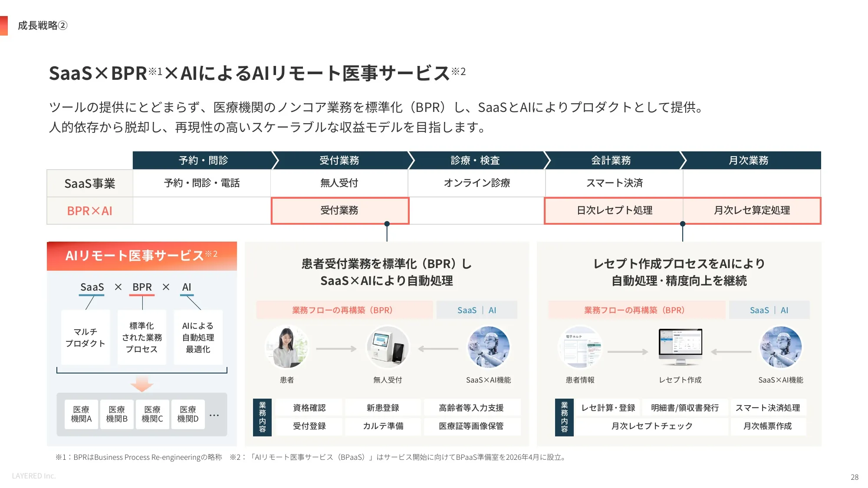The image size is (868, 488).
Task: Click the 月次レセプトチェック task box
Action: click(652, 426)
